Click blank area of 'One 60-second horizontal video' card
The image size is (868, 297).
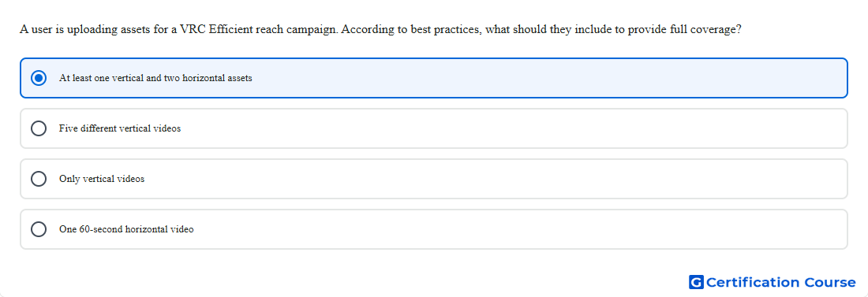click(520, 229)
